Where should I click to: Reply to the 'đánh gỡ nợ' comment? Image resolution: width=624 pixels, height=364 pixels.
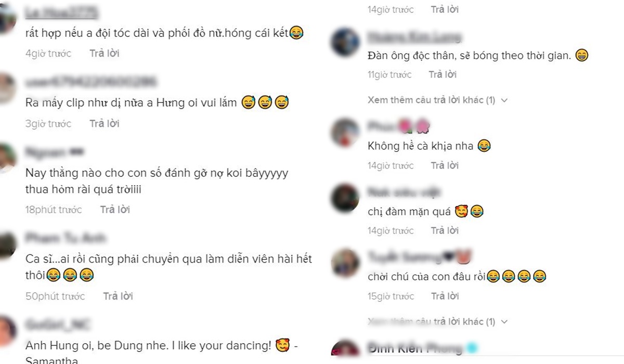pos(115,210)
